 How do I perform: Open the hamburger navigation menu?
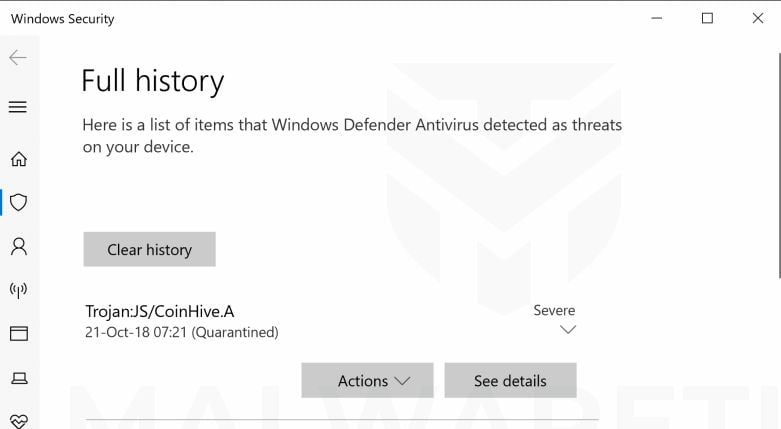18,107
